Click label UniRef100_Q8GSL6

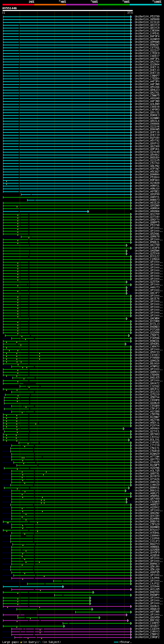[x=147, y=121]
